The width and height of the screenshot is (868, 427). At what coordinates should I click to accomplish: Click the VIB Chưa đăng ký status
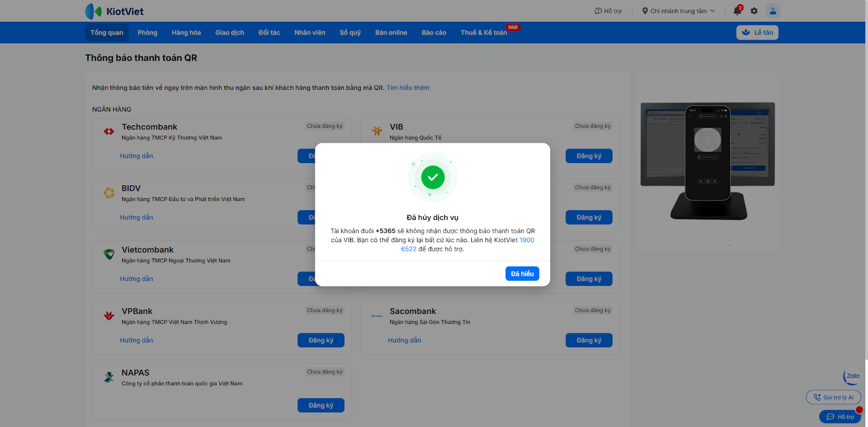[593, 126]
